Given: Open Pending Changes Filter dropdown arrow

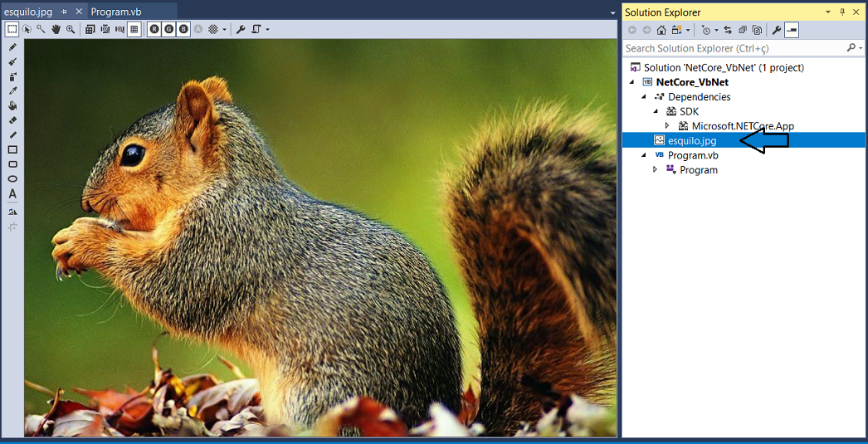Looking at the screenshot, I should [x=716, y=30].
